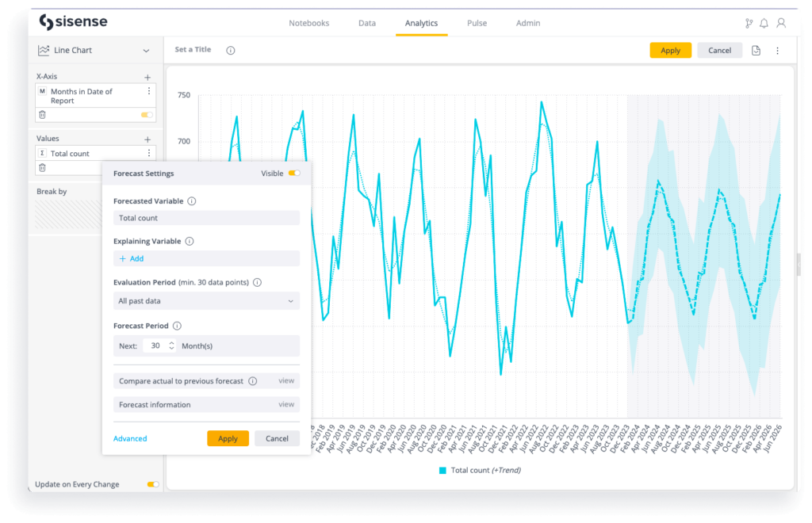Screen dimensions: 812x523
Task: Click info icon next to Forecasted Variable
Action: pos(192,201)
